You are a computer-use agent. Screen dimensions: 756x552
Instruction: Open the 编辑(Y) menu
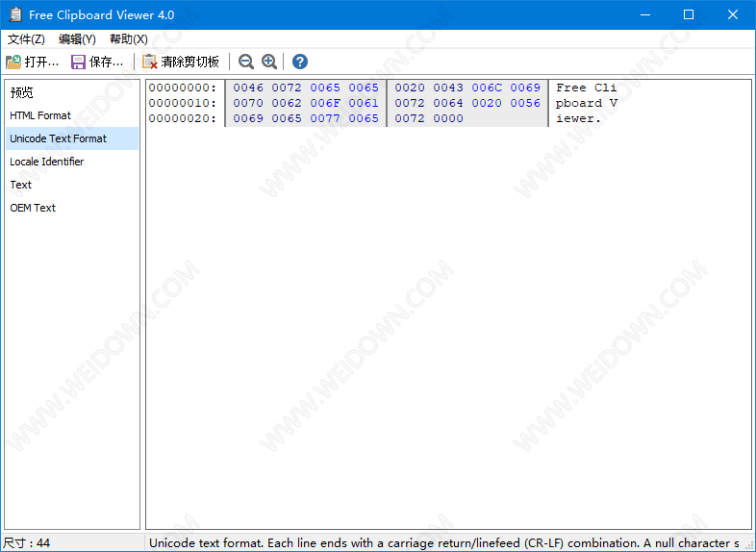click(x=77, y=39)
